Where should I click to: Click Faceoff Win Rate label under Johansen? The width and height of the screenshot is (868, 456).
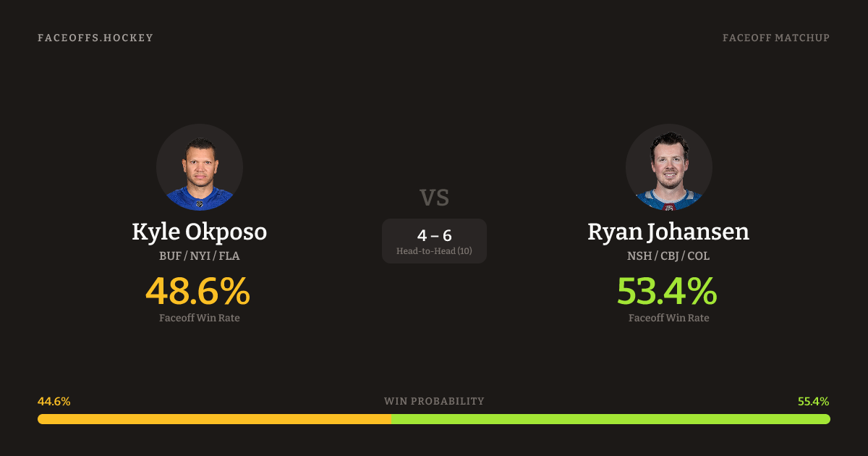tap(668, 318)
